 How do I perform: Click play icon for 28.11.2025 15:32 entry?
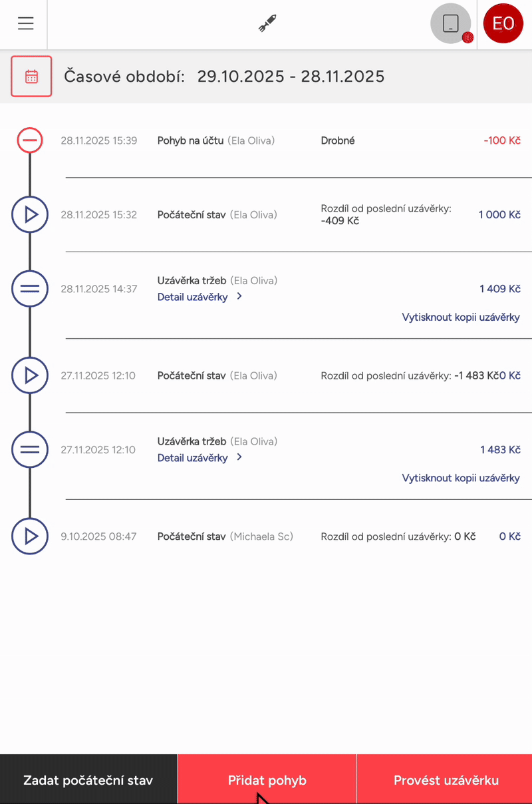[x=30, y=215]
